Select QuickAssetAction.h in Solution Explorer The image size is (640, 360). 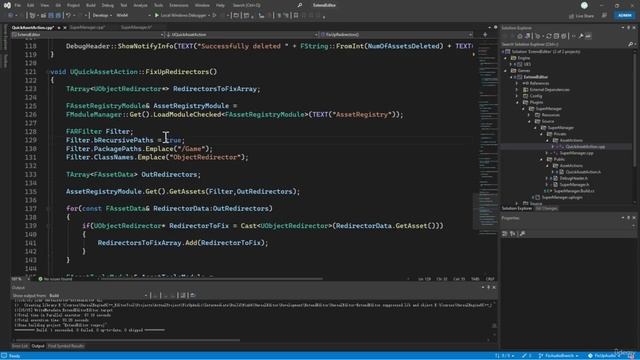pos(583,172)
